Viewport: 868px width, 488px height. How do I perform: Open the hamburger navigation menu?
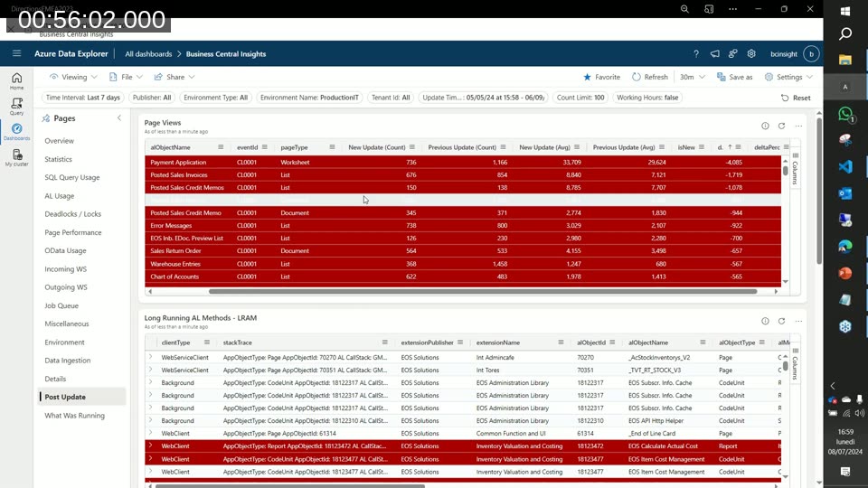coord(16,53)
